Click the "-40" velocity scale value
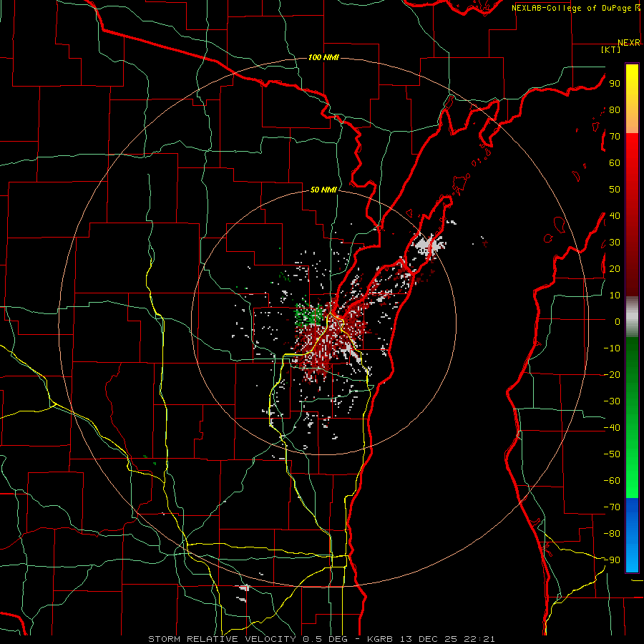Viewport: 644px width, 644px height. (612, 428)
